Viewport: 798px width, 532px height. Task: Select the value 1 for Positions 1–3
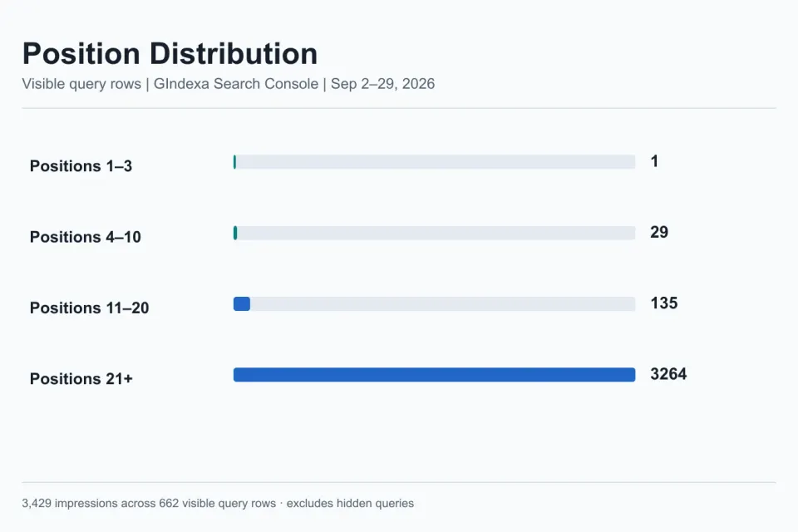(x=654, y=161)
